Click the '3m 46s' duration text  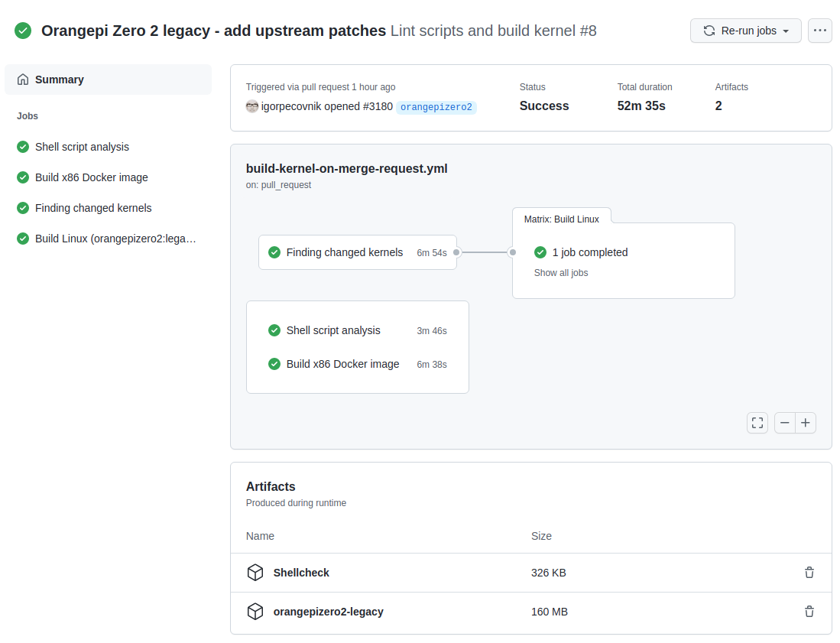[432, 331]
